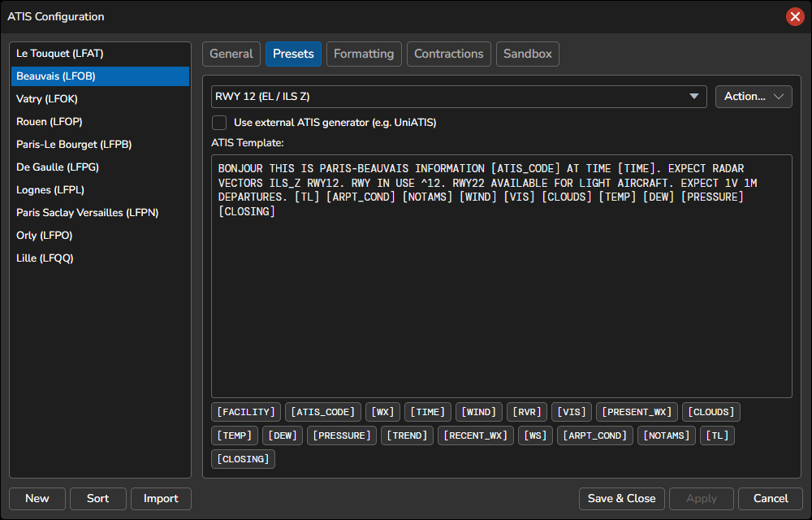This screenshot has height=520, width=812.
Task: Add the [CLOUDS] variable tag
Action: (711, 412)
